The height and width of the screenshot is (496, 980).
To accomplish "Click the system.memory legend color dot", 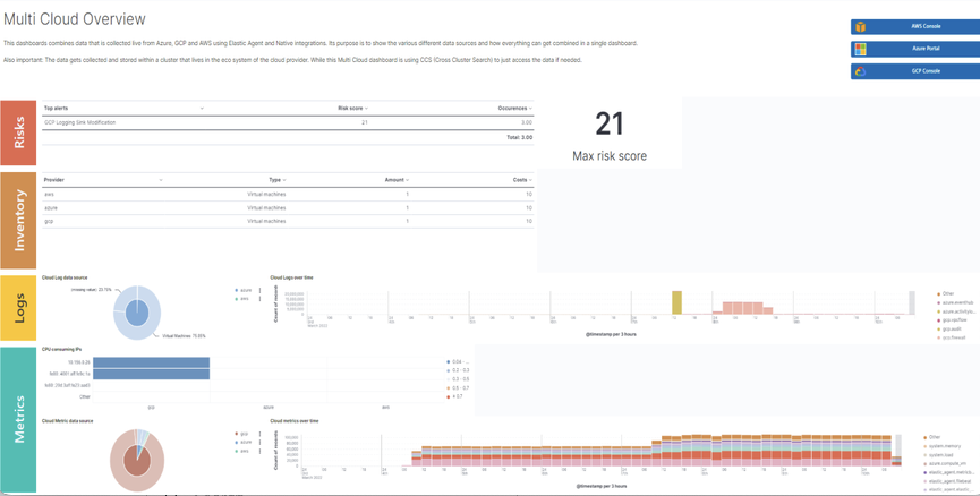I will pyautogui.click(x=926, y=446).
